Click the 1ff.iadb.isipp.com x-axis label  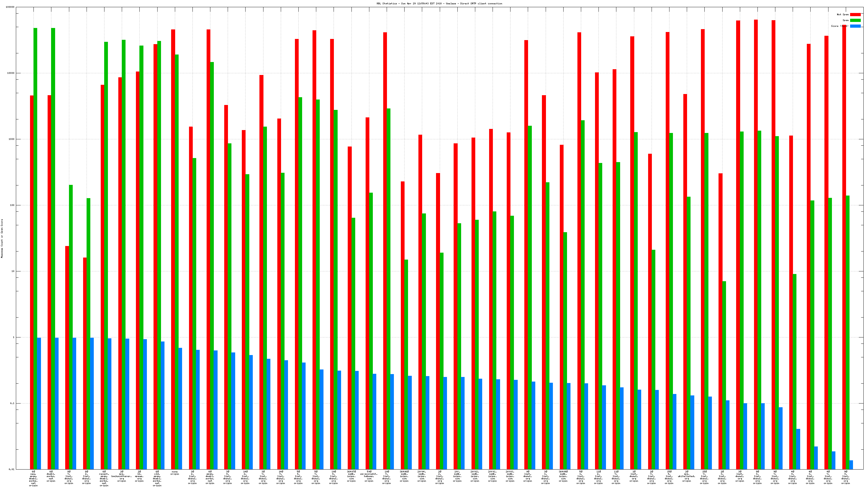457,476
